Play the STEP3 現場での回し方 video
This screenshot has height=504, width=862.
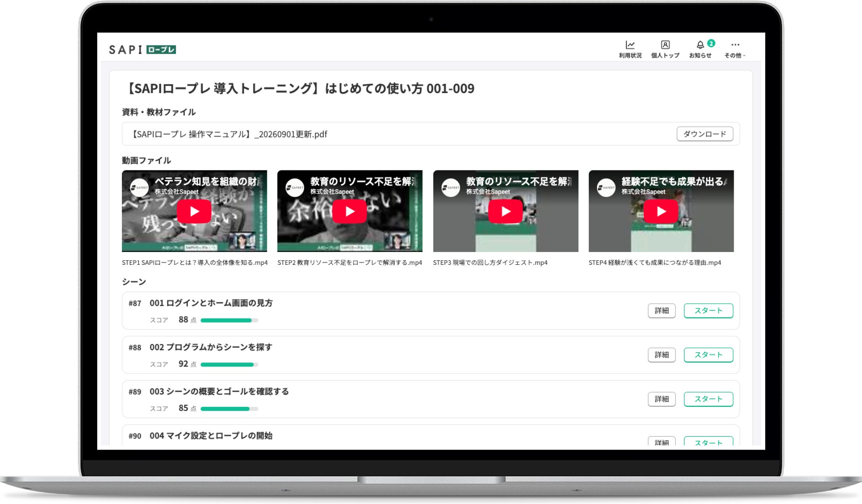coord(505,211)
